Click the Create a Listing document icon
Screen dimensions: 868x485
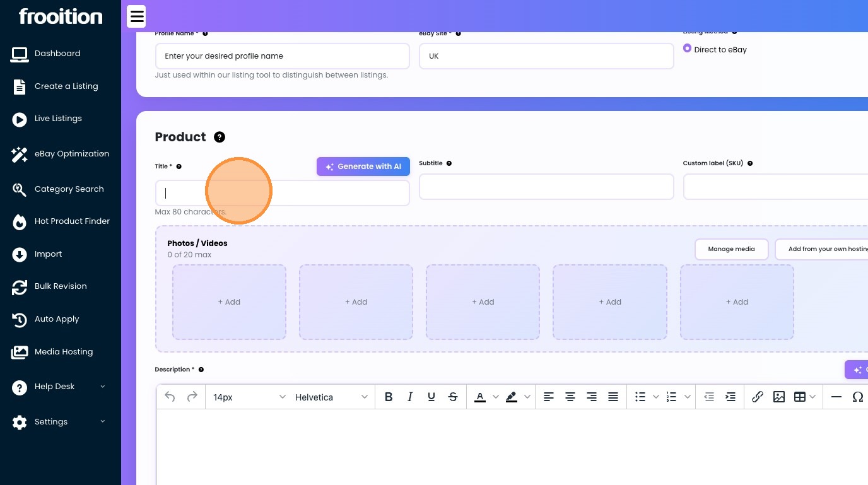[x=20, y=86]
